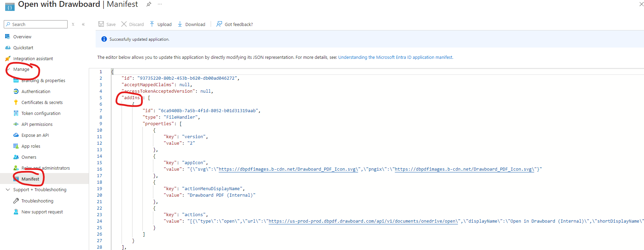Click the app id value on line 2

pyautogui.click(x=187, y=78)
